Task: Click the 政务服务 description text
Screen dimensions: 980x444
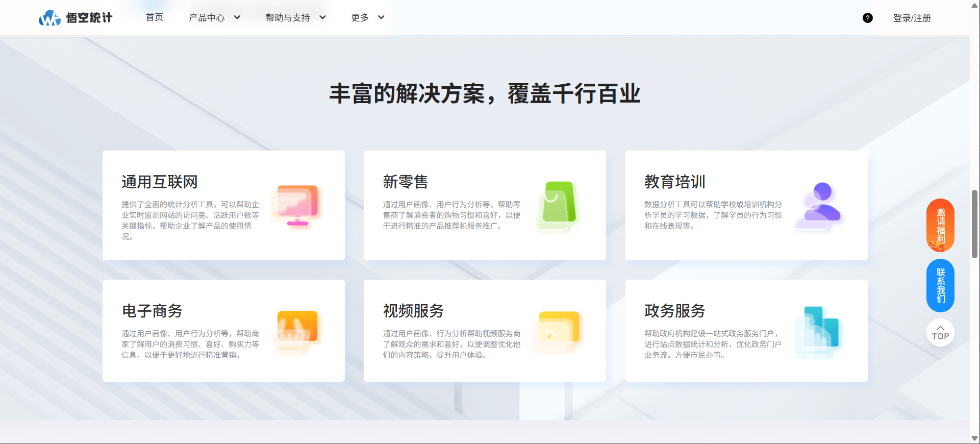Action: 713,344
